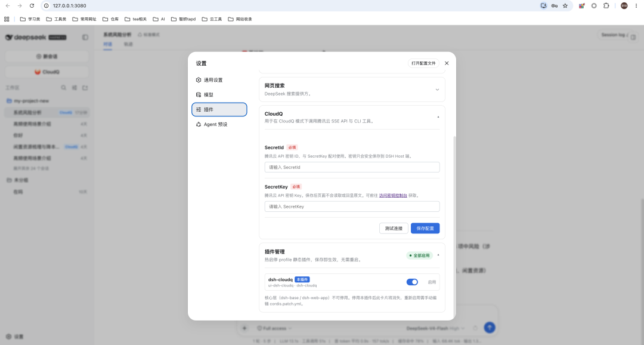Select 通用设置 in settings menu

pos(219,80)
